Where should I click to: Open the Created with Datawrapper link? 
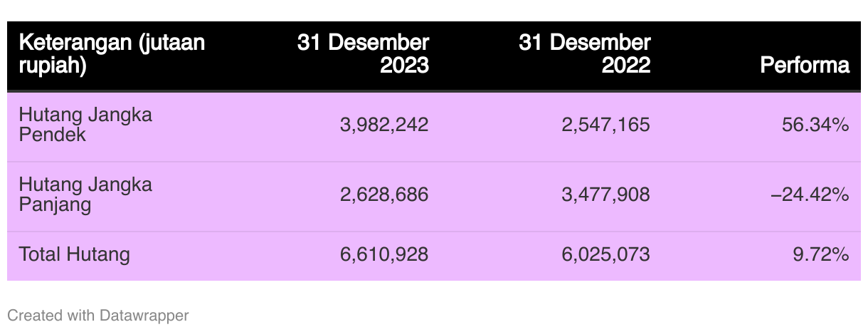point(98,315)
